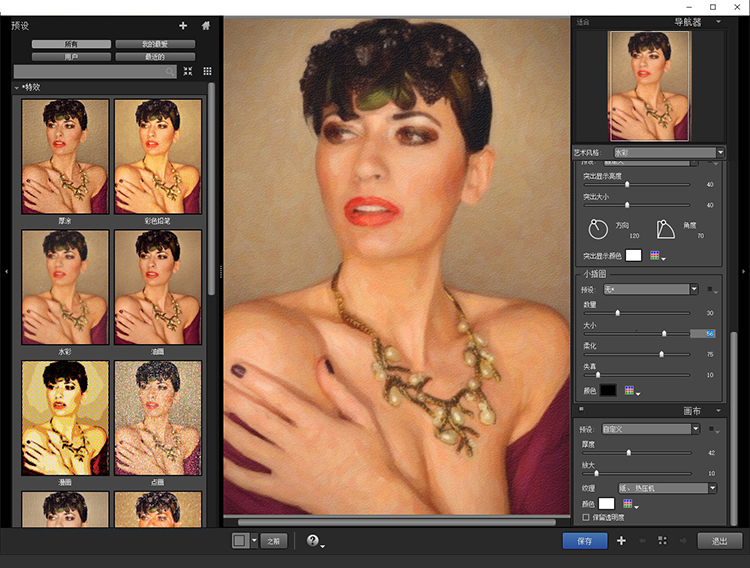
Task: Add a new preset with the plus icon in 预设 panel
Action: [x=183, y=26]
